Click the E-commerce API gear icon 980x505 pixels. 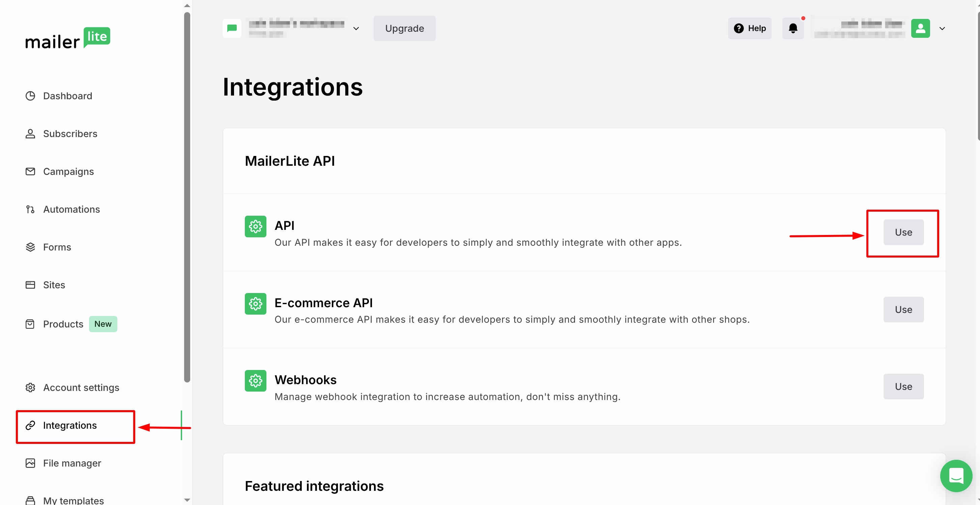(256, 304)
